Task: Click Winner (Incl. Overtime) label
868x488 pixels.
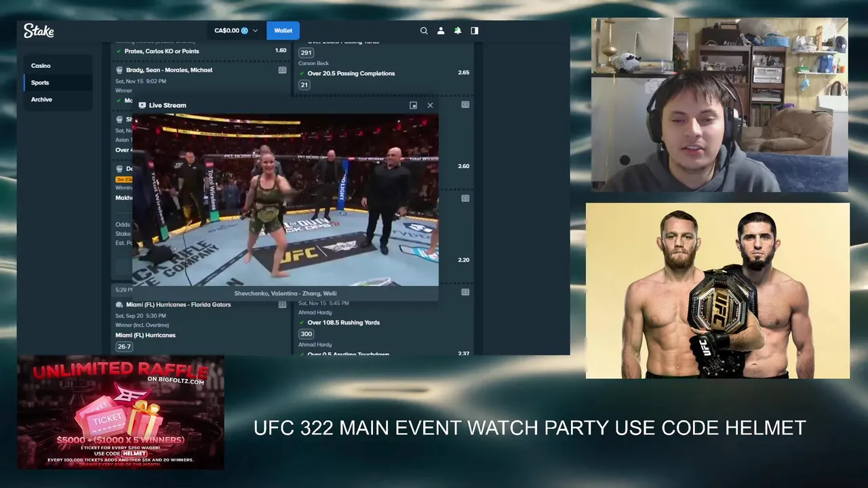Action: click(141, 325)
